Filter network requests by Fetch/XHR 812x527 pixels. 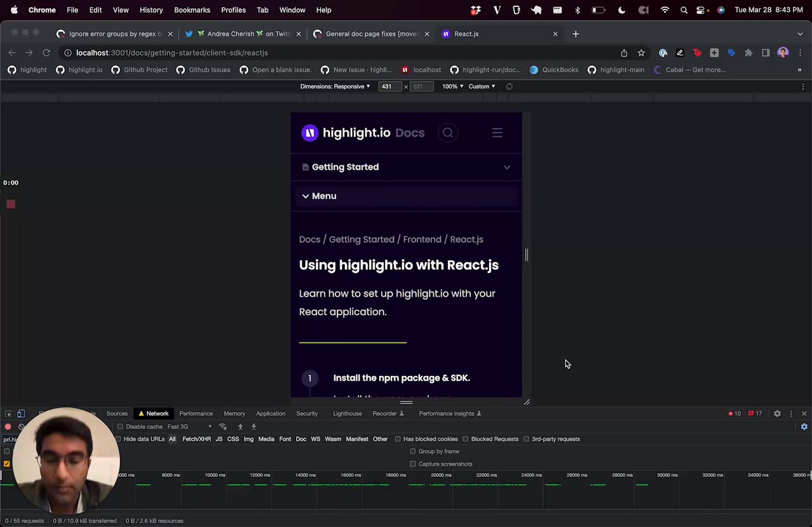click(197, 439)
